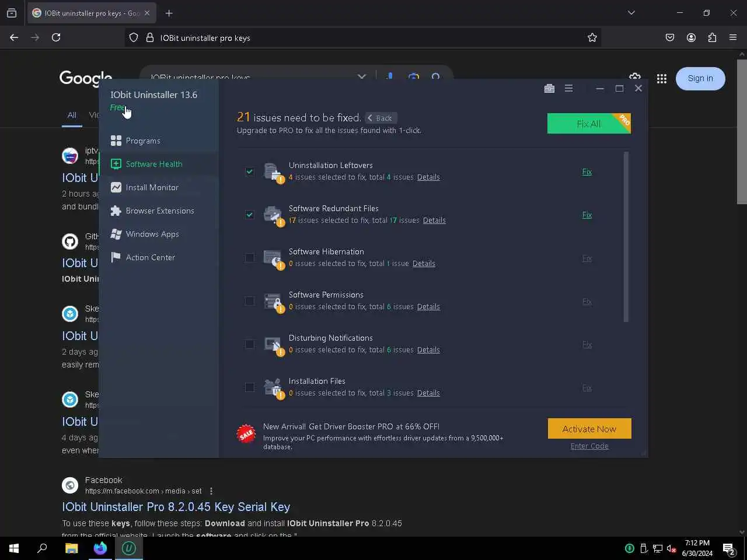Open Firefox application menu
Image resolution: width=747 pixels, height=560 pixels.
(x=733, y=37)
